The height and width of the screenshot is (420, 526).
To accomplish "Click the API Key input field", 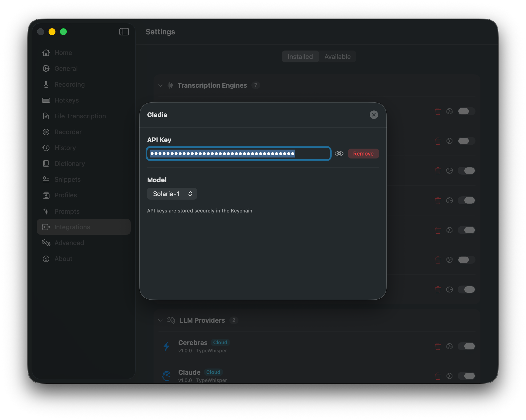I will 238,154.
